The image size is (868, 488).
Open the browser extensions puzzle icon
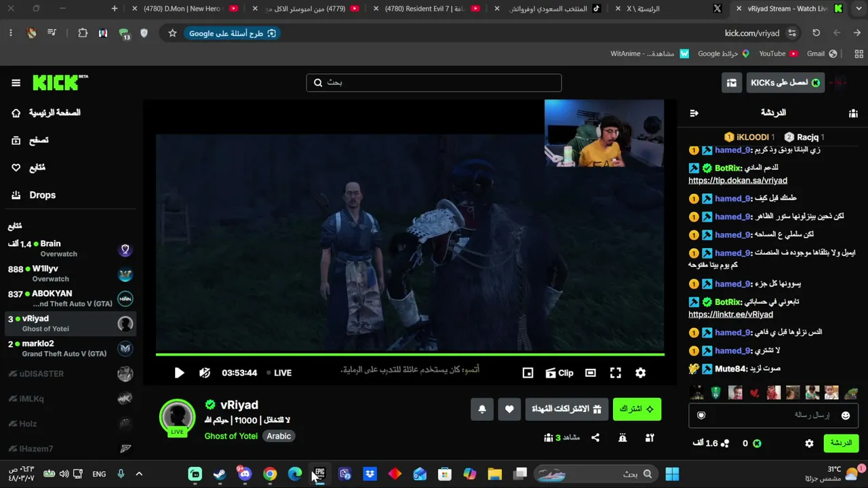click(x=83, y=33)
